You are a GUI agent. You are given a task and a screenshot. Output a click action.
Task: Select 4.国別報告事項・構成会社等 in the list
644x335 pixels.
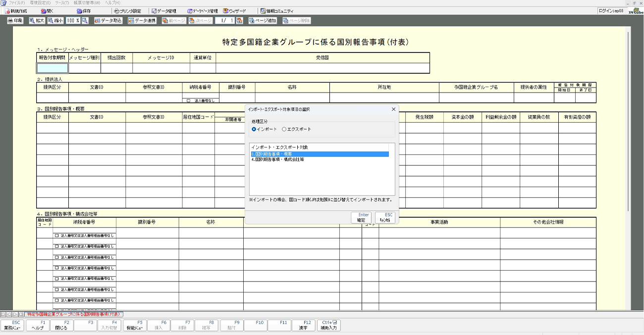(278, 160)
